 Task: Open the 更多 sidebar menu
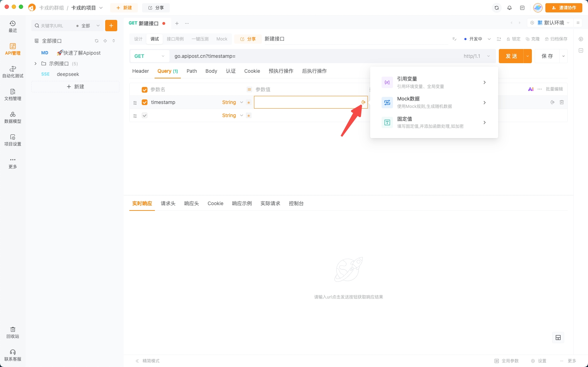click(13, 163)
